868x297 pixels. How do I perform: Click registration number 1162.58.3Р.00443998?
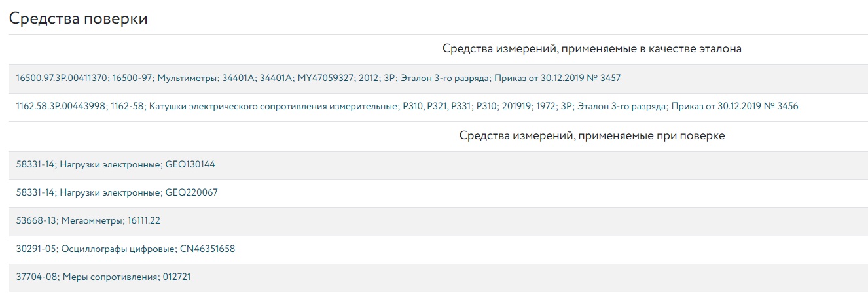tap(61, 107)
